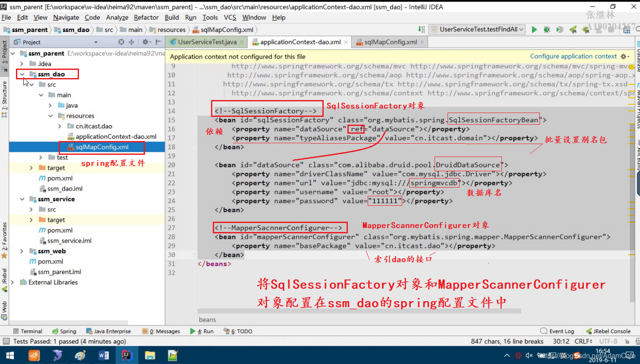Click line number 20 in gutter
The height and width of the screenshot is (364, 640).
[x=171, y=165]
